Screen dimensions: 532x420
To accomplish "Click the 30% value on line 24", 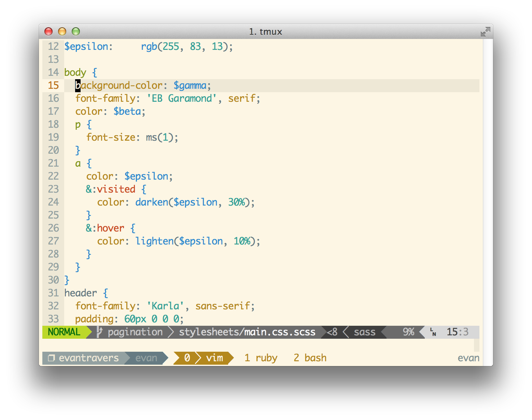I will click(x=236, y=202).
